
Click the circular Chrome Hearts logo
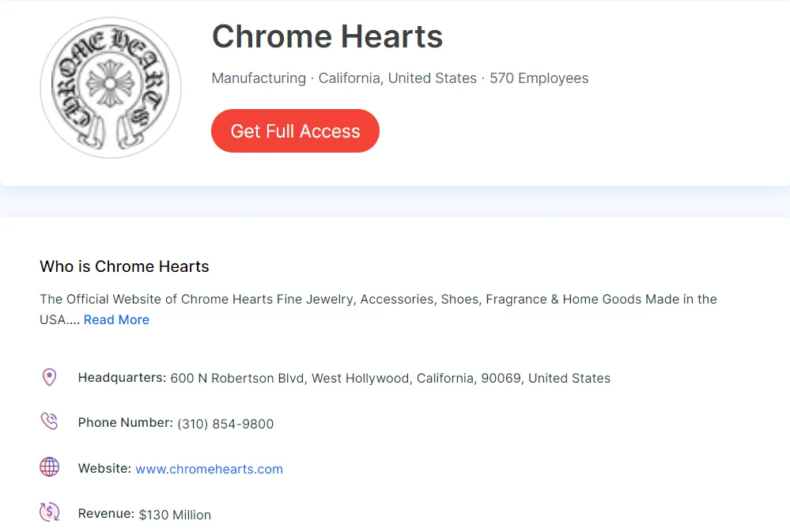coord(110,87)
